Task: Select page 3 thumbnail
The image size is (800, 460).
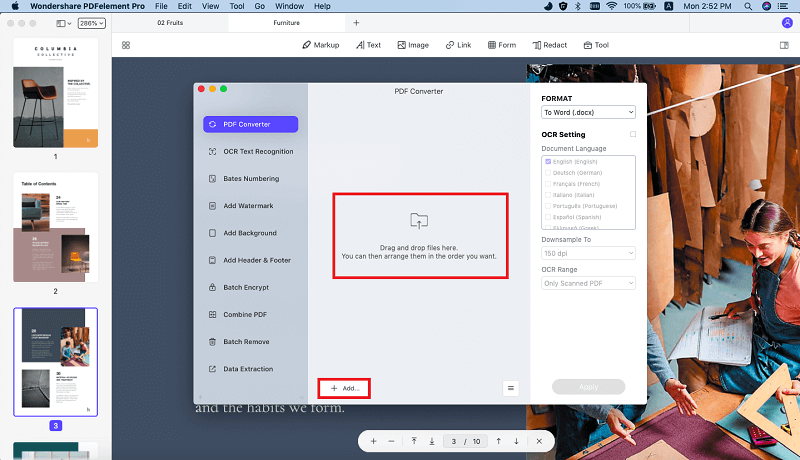Action: point(56,362)
